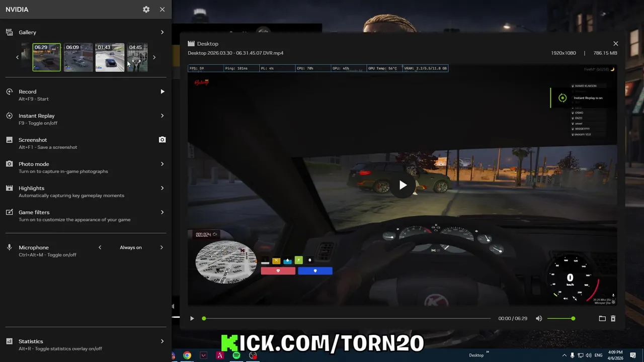Select the 06:29 gallery thumbnail
Screen dimensions: 644x362
(46, 57)
